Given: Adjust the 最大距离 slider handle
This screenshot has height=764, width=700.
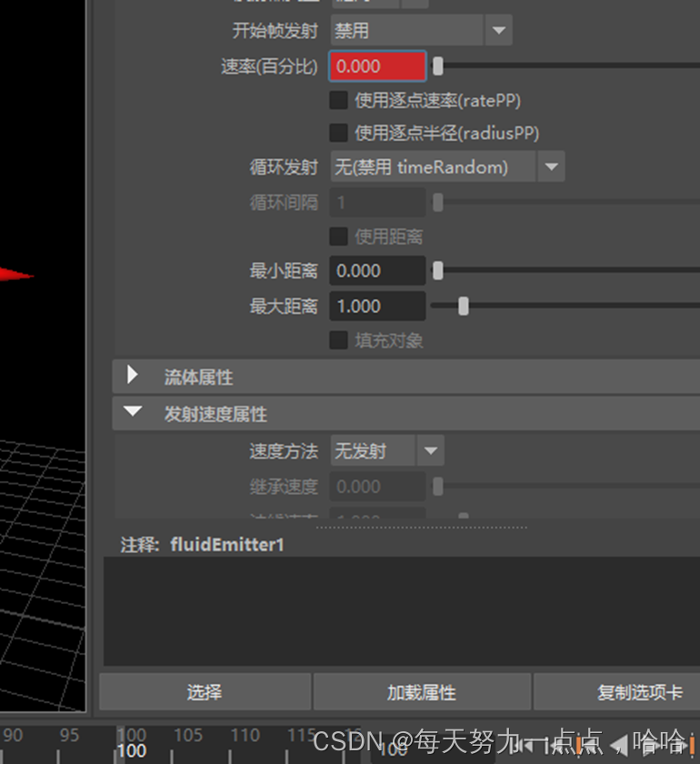Looking at the screenshot, I should point(464,306).
